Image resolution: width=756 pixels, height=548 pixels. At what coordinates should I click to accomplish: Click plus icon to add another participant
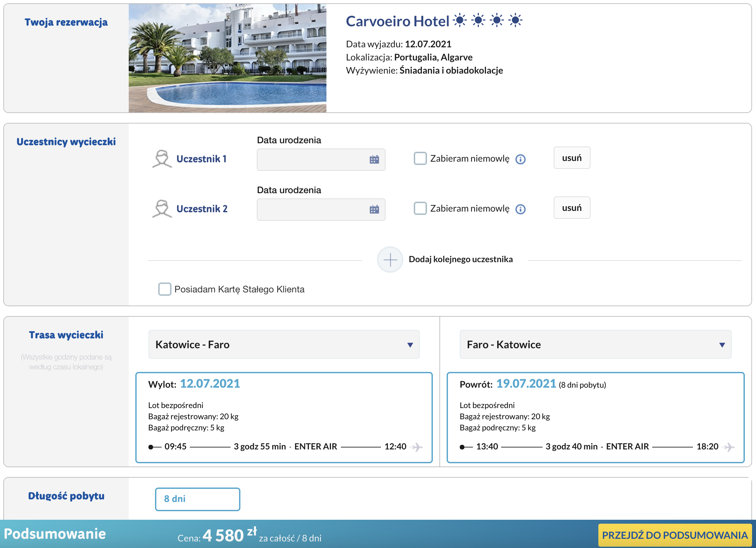point(390,260)
